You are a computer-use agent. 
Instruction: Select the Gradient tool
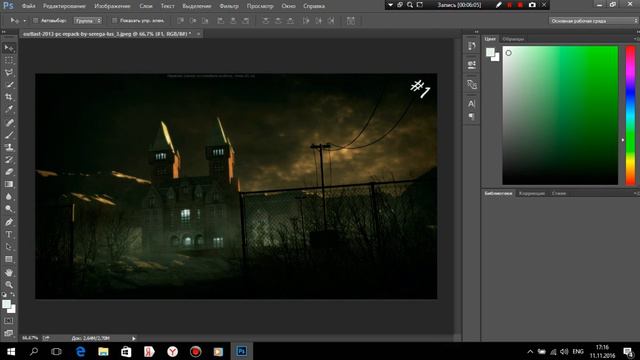coord(9,184)
